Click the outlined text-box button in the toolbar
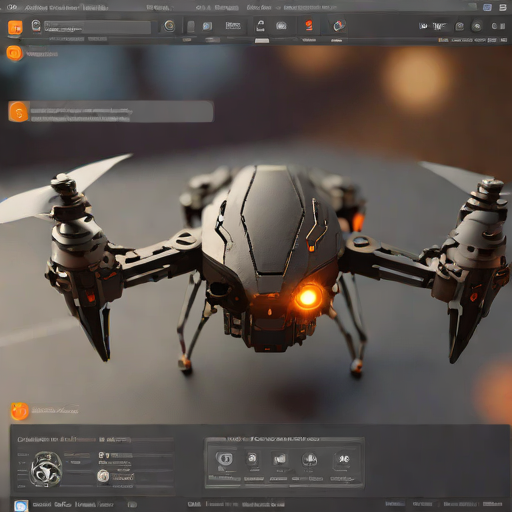 233,25
